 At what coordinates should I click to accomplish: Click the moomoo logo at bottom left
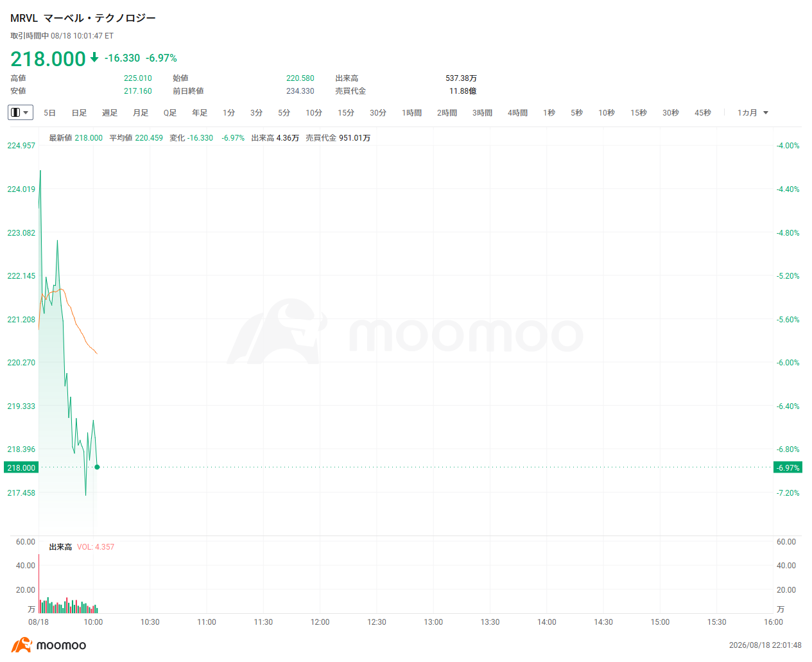coord(49,645)
